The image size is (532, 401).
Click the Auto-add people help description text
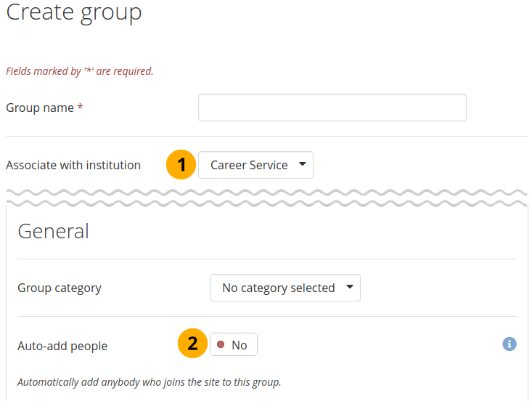coord(149,381)
